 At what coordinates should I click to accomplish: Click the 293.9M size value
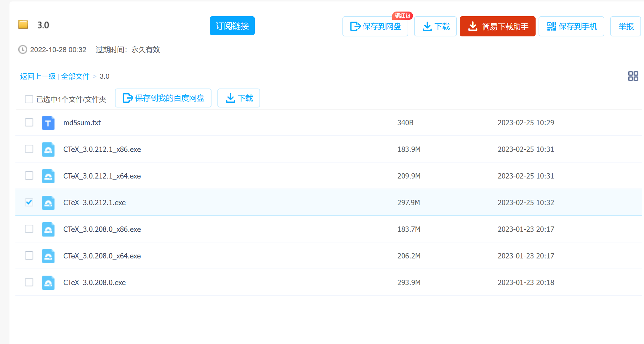409,282
